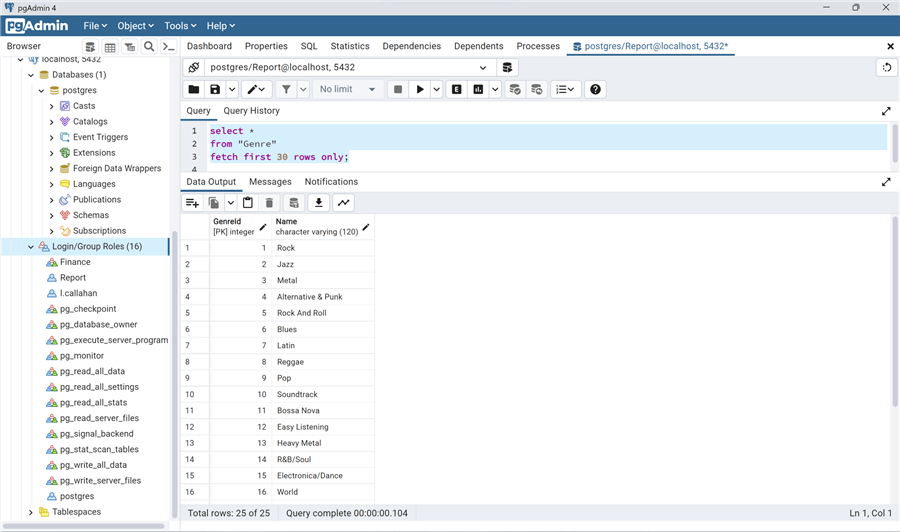Screen dimensions: 900x532
Task: Open the filter options dropdown arrow
Action: click(303, 89)
